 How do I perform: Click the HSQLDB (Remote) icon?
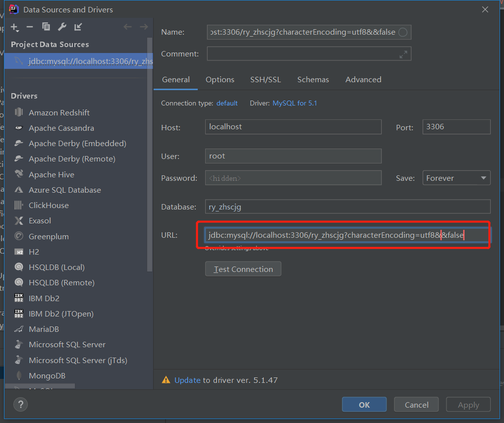click(x=19, y=282)
